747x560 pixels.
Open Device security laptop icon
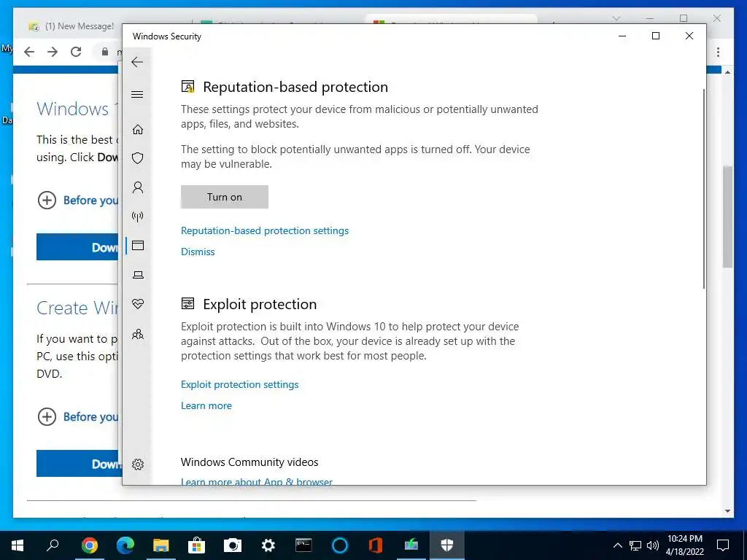(x=138, y=275)
